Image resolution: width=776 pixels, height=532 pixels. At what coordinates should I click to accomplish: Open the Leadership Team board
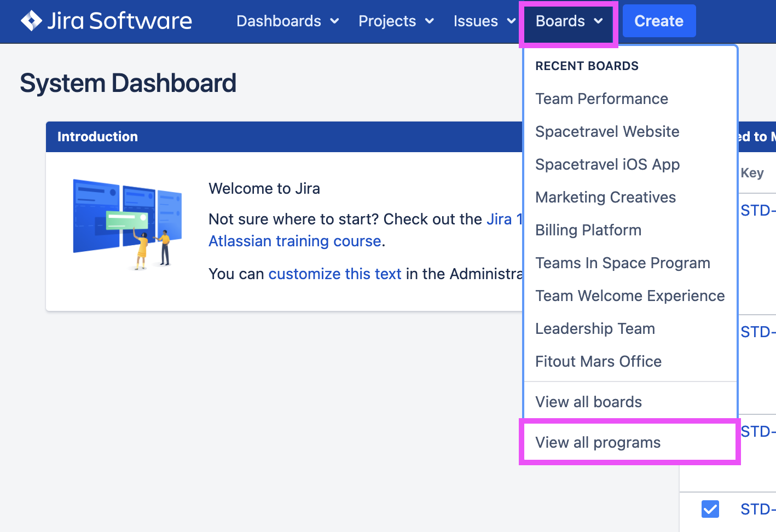point(595,329)
